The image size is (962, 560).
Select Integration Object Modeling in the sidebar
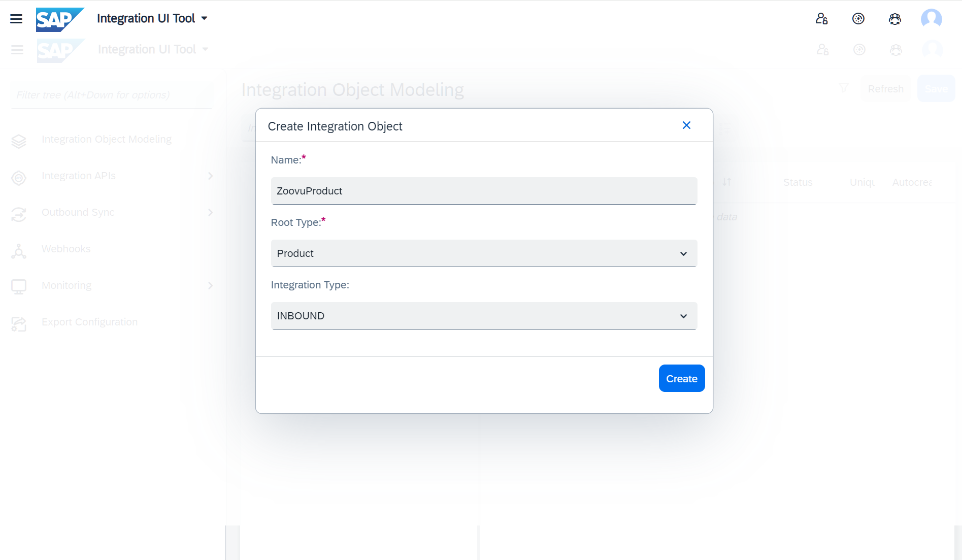(x=107, y=139)
